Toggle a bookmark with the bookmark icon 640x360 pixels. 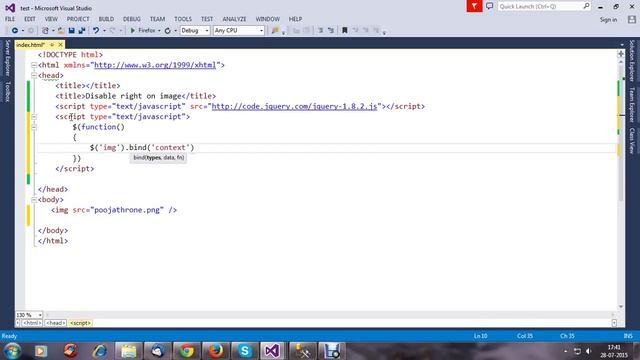(344, 31)
